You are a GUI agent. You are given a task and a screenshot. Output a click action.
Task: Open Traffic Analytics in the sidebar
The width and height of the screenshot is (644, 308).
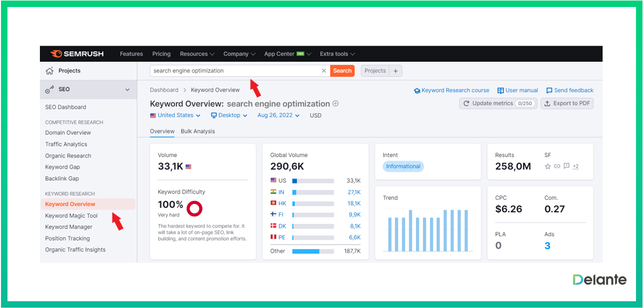[x=66, y=144]
